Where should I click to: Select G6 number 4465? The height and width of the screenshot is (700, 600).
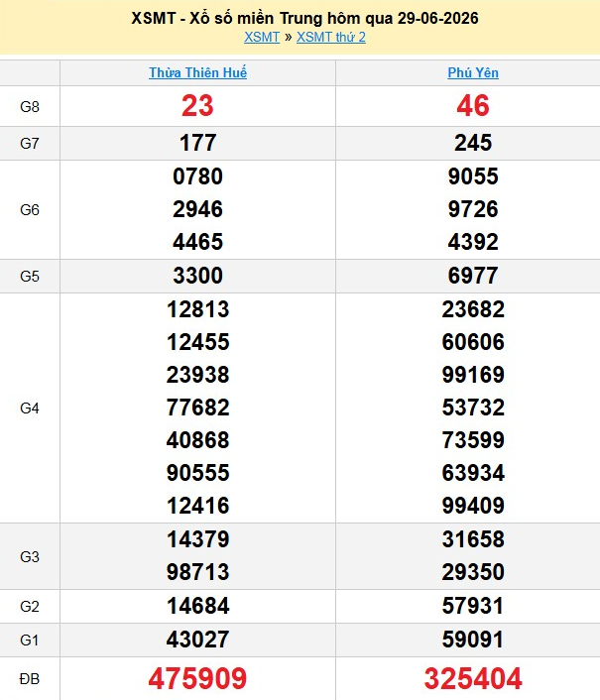click(197, 242)
